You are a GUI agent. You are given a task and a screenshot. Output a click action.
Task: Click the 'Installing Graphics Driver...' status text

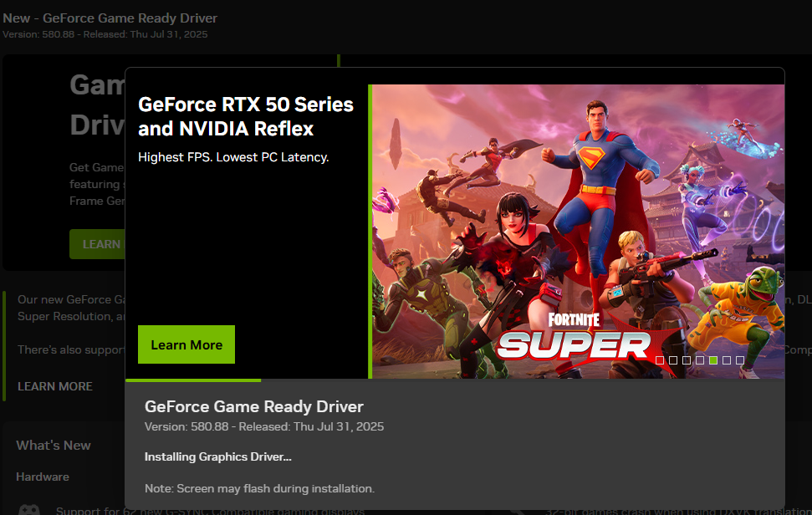tap(218, 457)
